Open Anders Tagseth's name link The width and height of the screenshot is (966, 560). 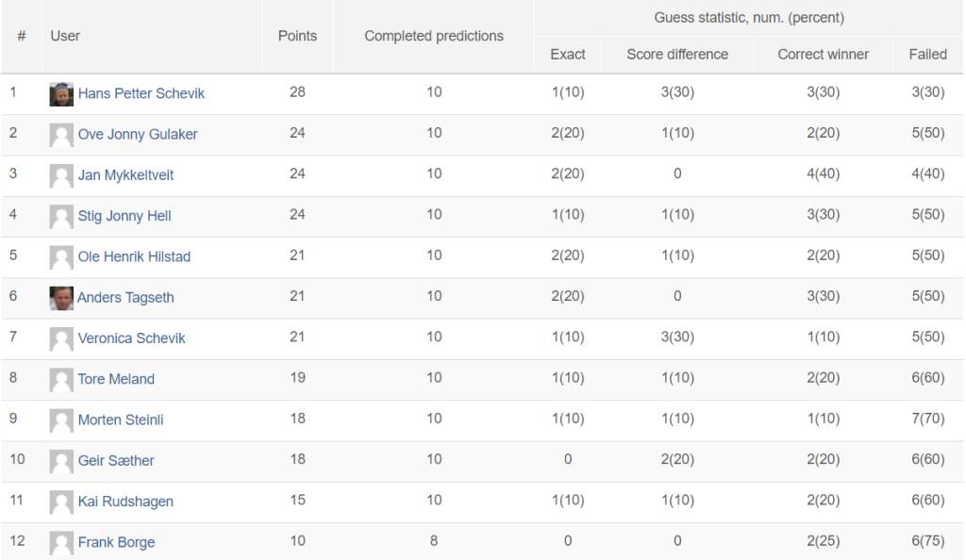[x=125, y=298]
